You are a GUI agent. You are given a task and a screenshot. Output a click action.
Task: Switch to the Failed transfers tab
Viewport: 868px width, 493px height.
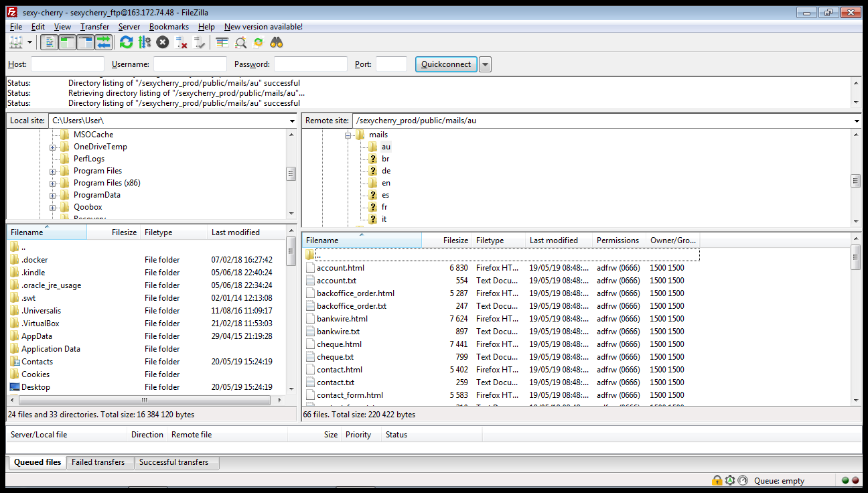(x=98, y=462)
